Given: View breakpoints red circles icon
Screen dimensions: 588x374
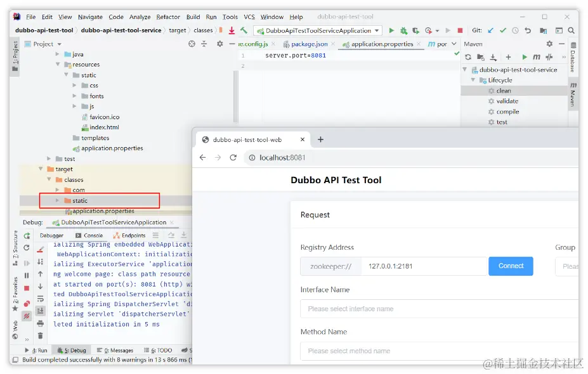Looking at the screenshot, I should click(x=27, y=304).
